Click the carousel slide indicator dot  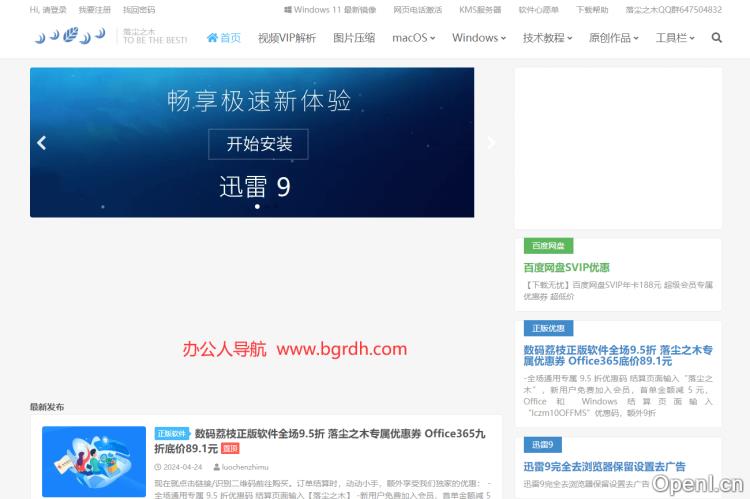(257, 207)
